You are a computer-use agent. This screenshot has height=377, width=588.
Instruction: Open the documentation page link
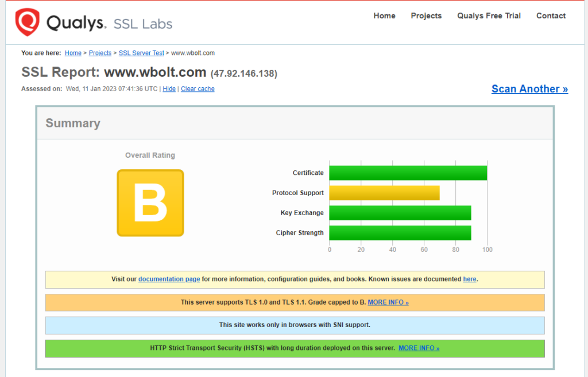click(x=169, y=279)
